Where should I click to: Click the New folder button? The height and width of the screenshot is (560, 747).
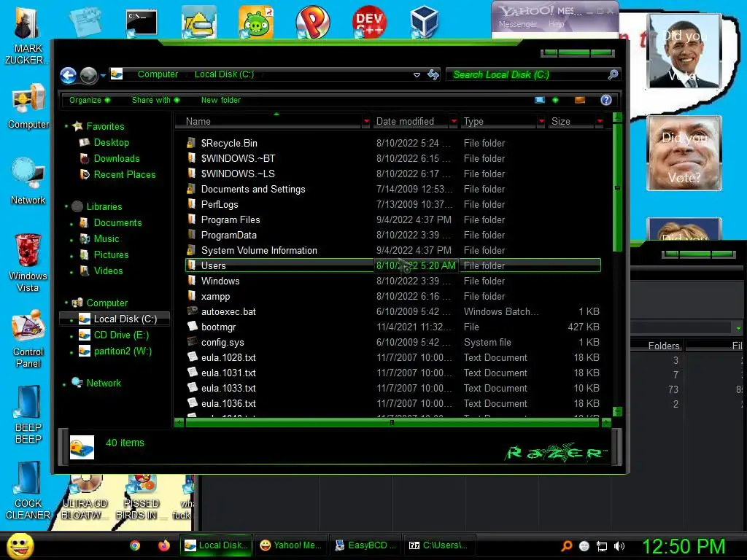pyautogui.click(x=220, y=100)
